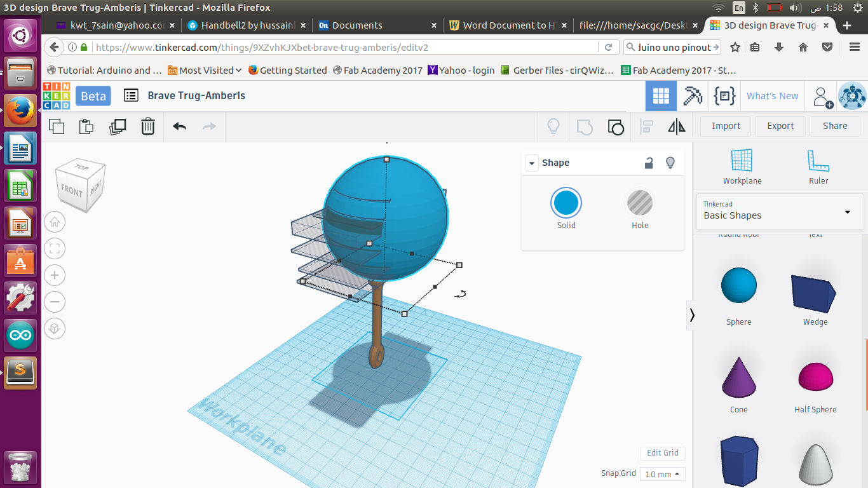Click the Paste tool icon
Image resolution: width=868 pixels, height=488 pixels.
pos(86,126)
